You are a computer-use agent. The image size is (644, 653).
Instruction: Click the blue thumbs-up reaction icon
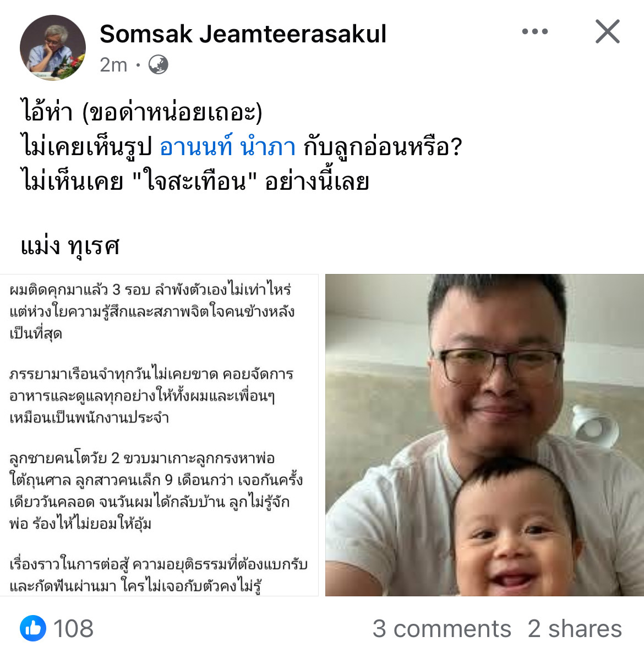33,628
